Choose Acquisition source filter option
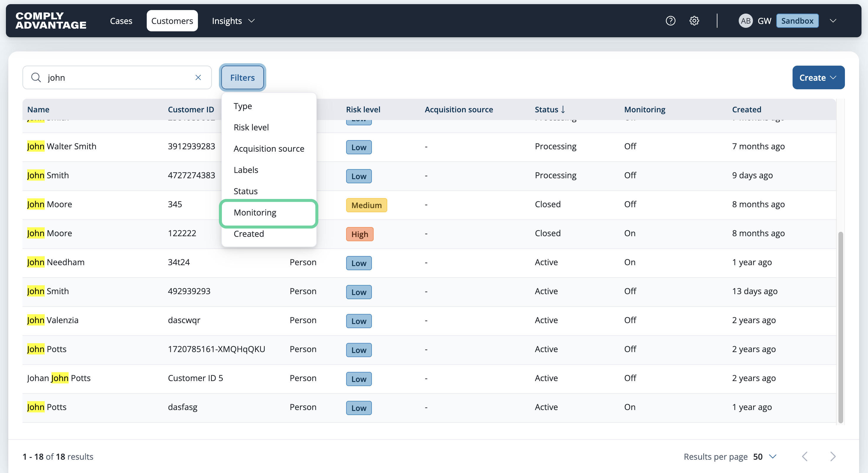The width and height of the screenshot is (868, 473). click(x=269, y=148)
